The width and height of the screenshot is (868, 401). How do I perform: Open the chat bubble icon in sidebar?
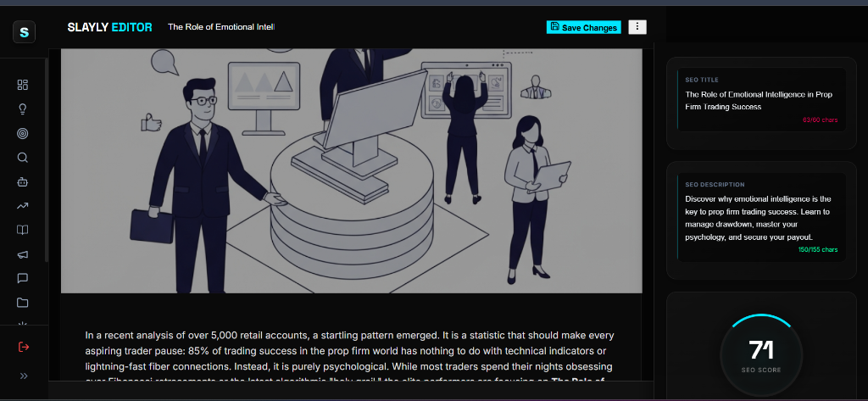pos(23,278)
